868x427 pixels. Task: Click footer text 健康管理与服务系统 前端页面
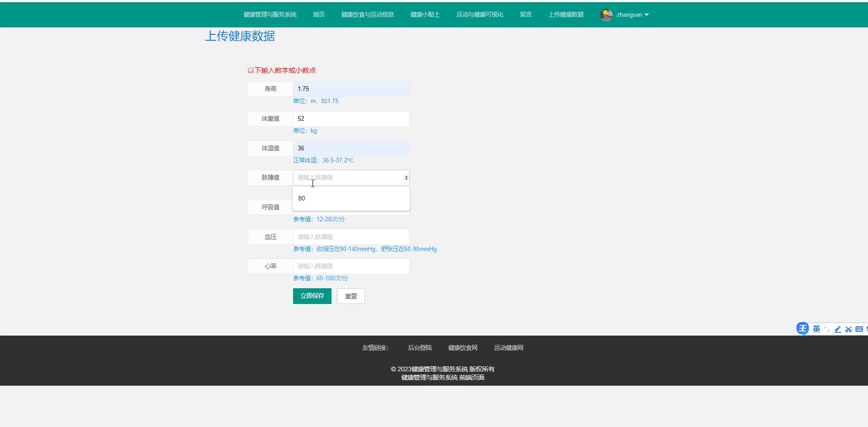click(x=443, y=377)
